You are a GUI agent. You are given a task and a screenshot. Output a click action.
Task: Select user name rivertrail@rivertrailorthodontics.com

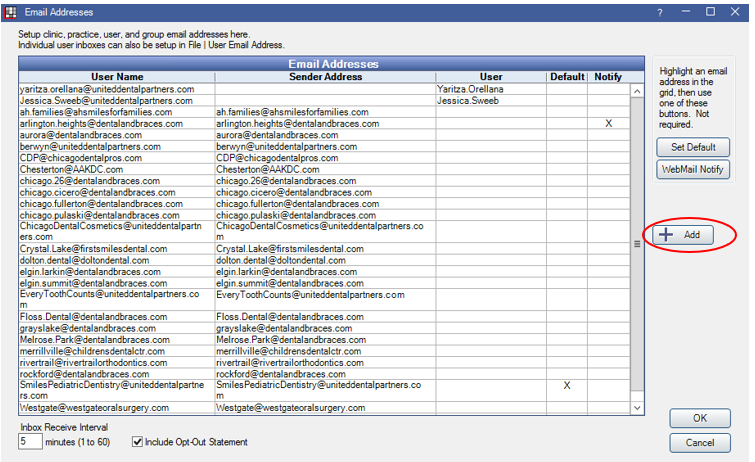coord(93,363)
